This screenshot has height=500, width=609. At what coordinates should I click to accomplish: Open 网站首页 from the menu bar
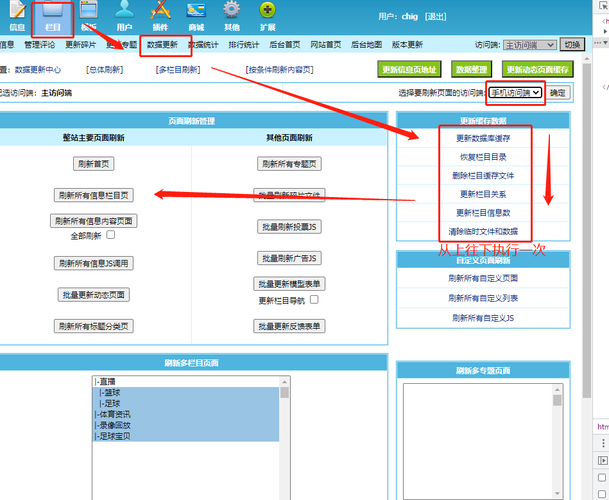326,45
